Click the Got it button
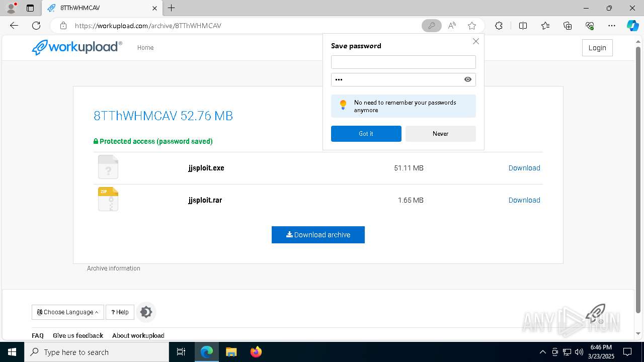The width and height of the screenshot is (644, 362). [x=366, y=134]
